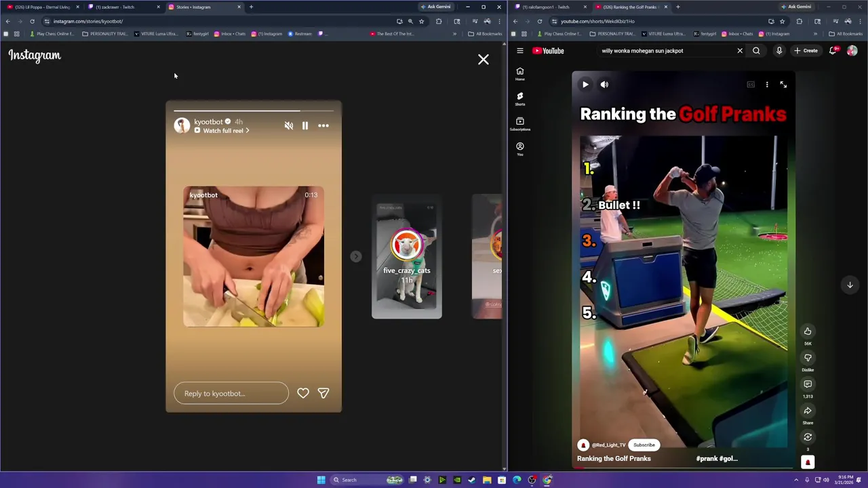Open the YouTube hamburger guide menu
The height and width of the screenshot is (488, 868).
tap(520, 51)
